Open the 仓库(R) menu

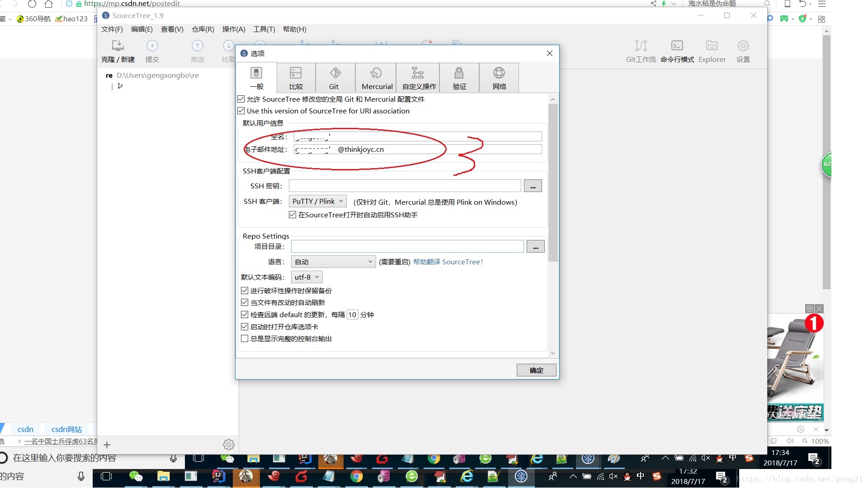(x=203, y=29)
